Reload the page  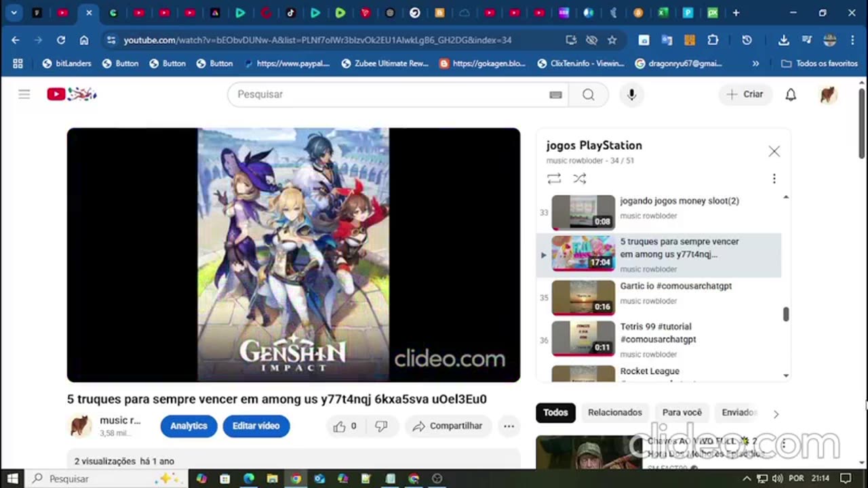60,40
